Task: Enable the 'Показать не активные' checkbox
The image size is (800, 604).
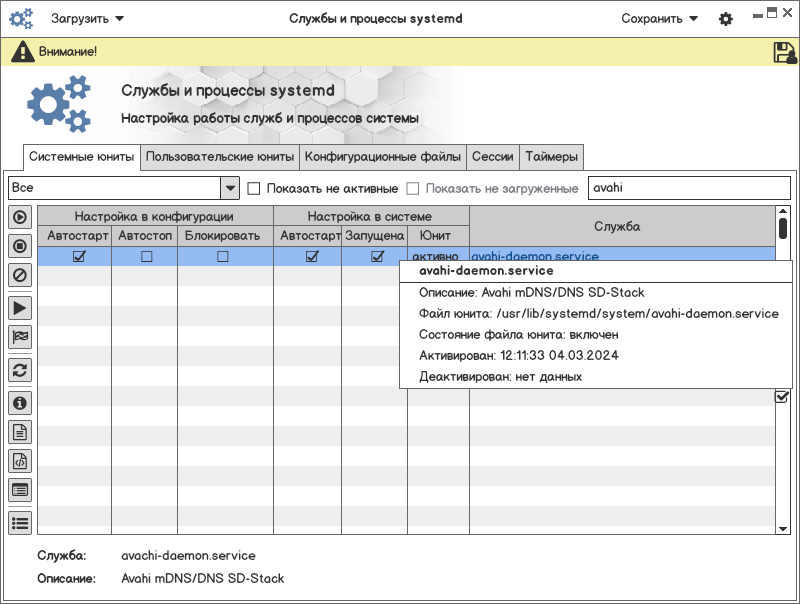Action: [254, 188]
